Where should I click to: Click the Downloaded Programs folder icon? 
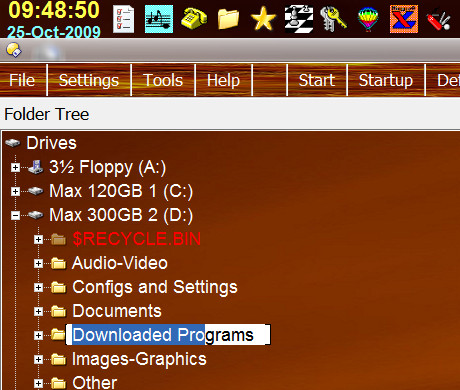[x=58, y=335]
